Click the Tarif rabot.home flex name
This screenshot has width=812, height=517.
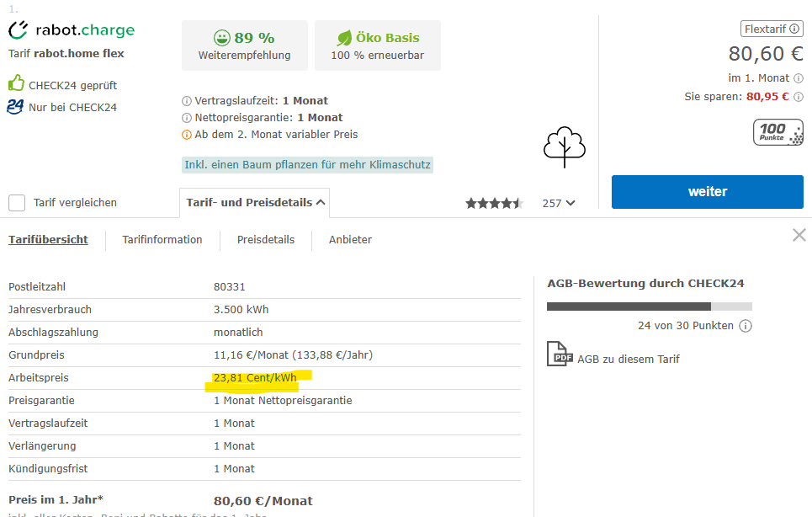(66, 53)
